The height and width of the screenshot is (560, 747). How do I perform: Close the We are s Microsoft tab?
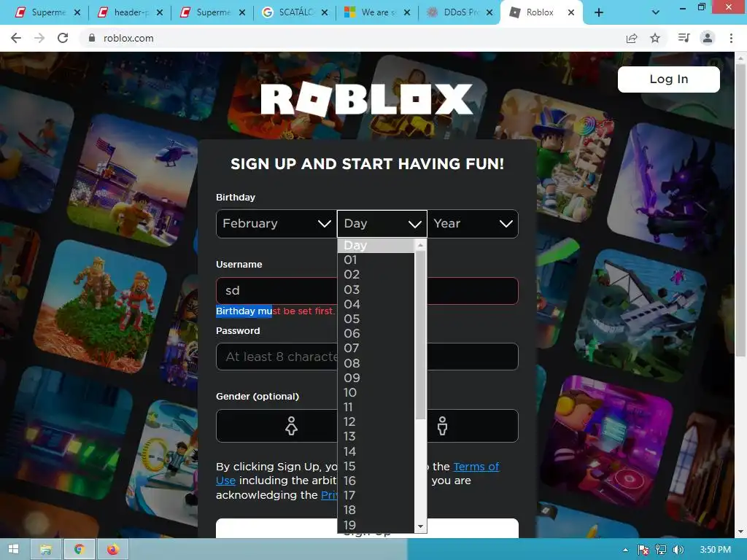(x=407, y=13)
